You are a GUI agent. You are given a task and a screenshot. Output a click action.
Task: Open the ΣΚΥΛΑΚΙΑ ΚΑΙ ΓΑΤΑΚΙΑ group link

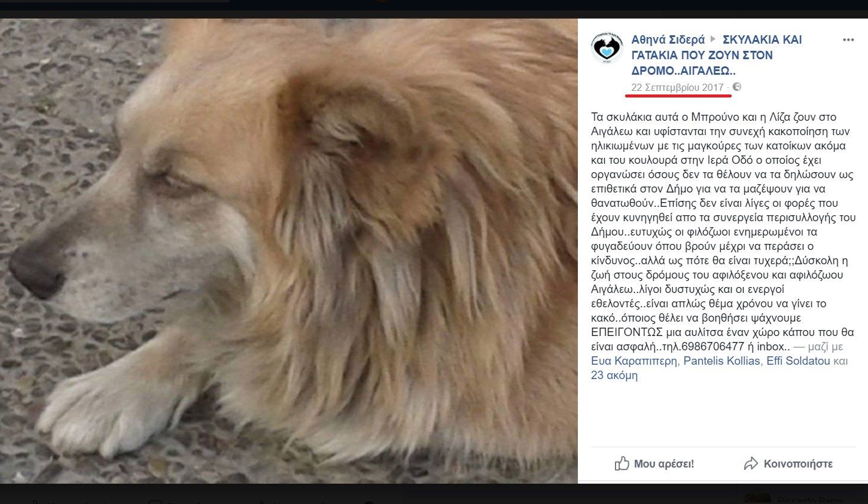pos(717,55)
